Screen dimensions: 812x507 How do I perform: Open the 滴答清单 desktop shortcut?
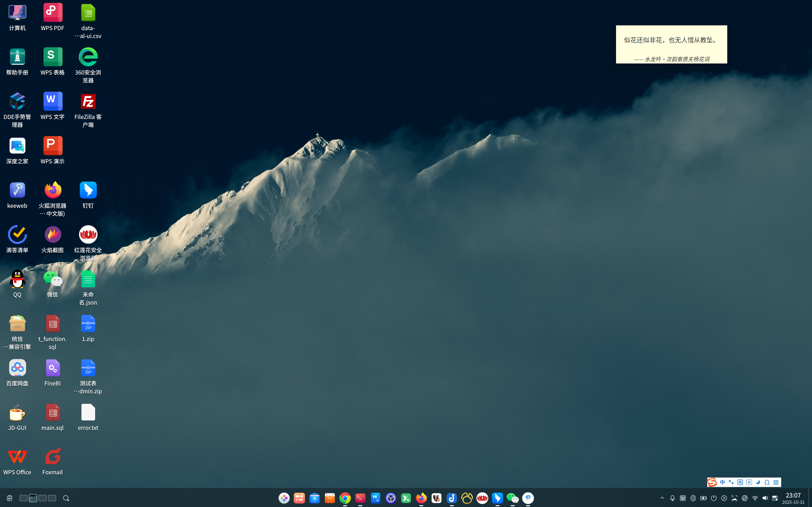point(17,235)
